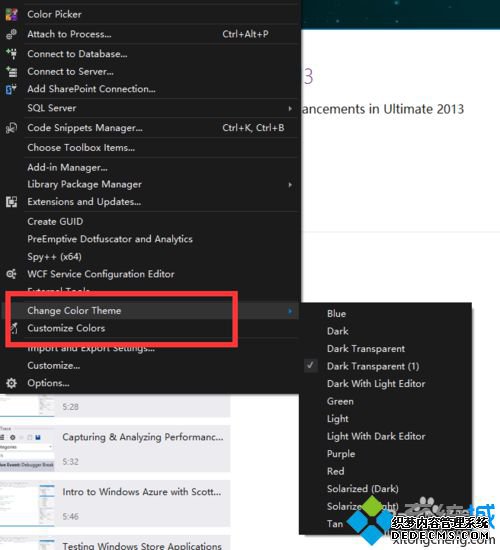The image size is (500, 550).
Task: Apply the Blue color theme
Action: (336, 314)
